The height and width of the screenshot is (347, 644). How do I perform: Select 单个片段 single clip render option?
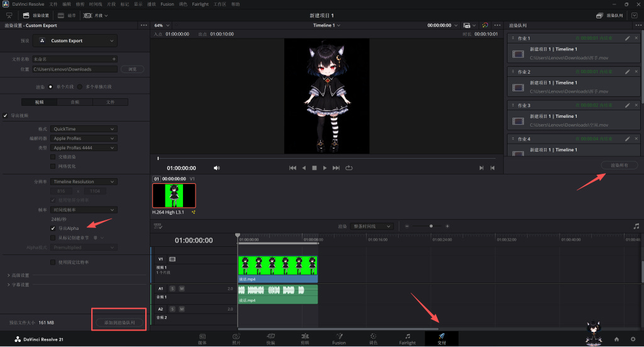pos(50,87)
